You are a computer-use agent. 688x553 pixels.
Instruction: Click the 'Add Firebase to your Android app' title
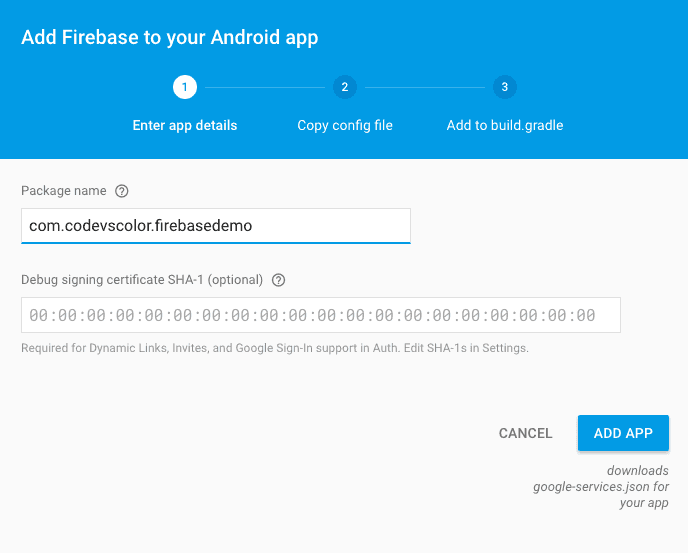tap(170, 38)
